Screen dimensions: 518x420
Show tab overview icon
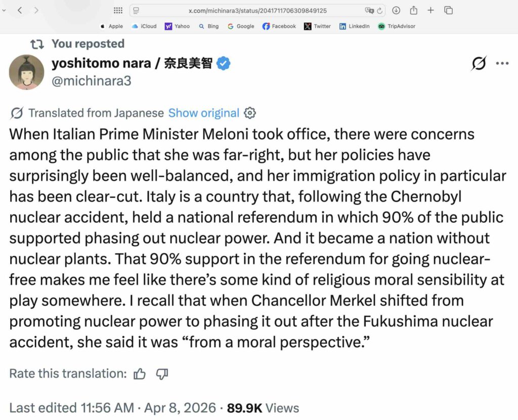point(448,10)
